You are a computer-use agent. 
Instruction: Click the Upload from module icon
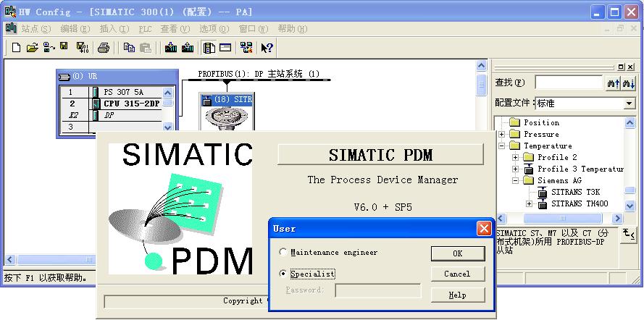(188, 48)
